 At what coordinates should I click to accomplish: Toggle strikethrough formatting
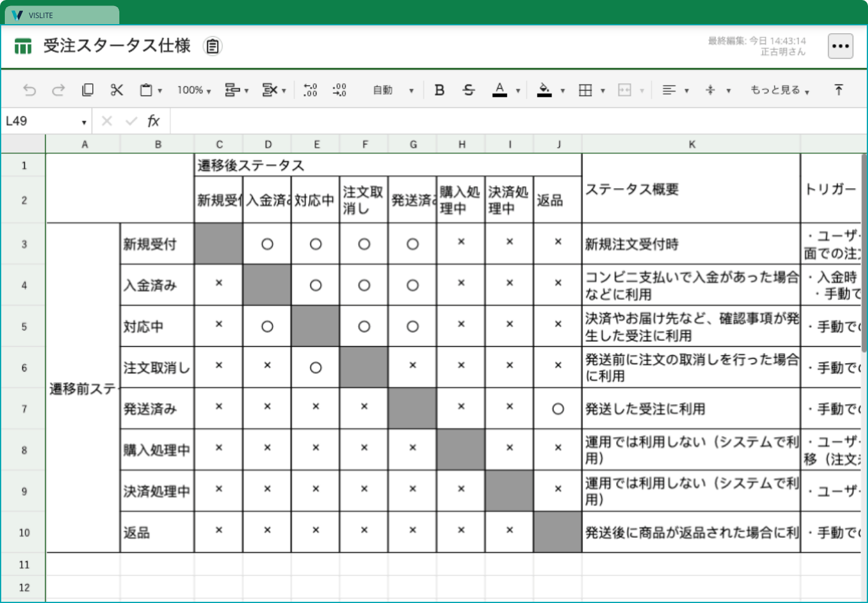[468, 90]
